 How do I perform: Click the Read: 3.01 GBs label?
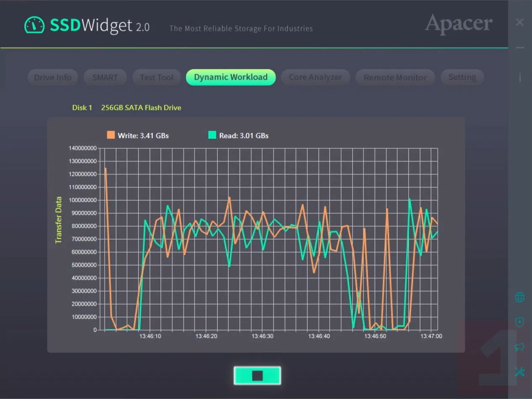pyautogui.click(x=244, y=136)
